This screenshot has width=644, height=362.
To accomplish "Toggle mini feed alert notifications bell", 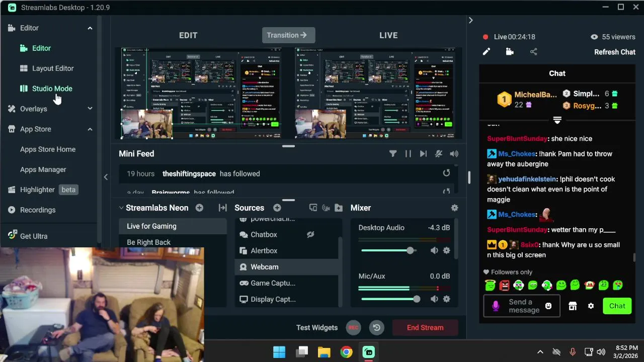I will tap(439, 154).
